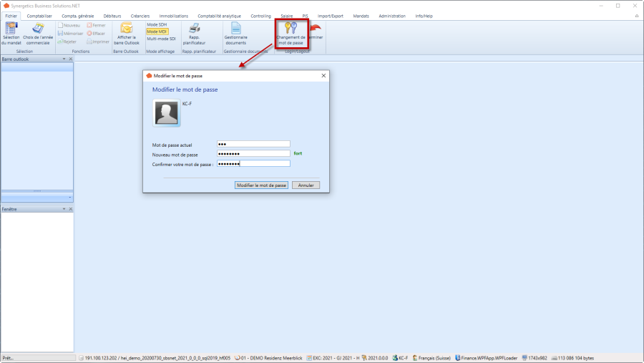
Task: Click the Mot de passe actuel field
Action: tap(253, 144)
